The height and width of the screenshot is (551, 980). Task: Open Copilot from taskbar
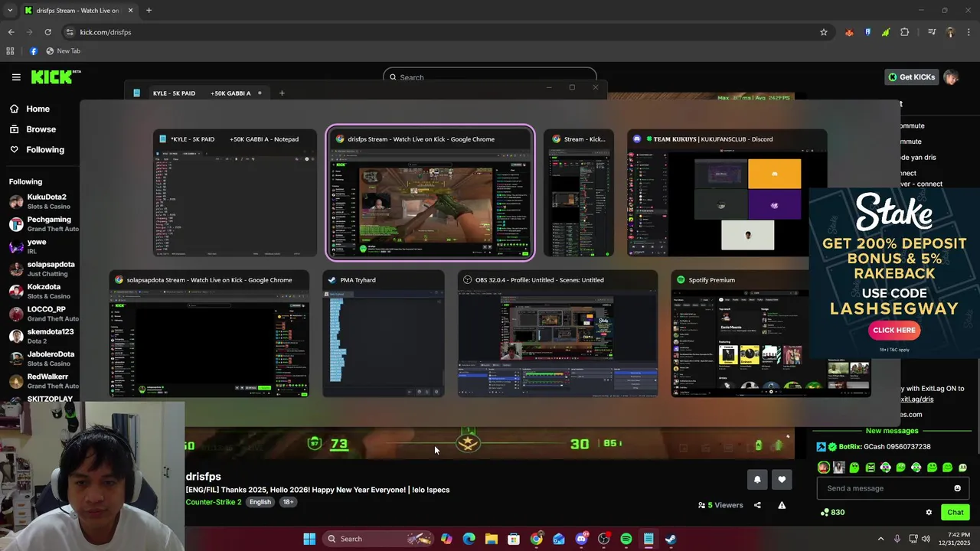coord(446,539)
